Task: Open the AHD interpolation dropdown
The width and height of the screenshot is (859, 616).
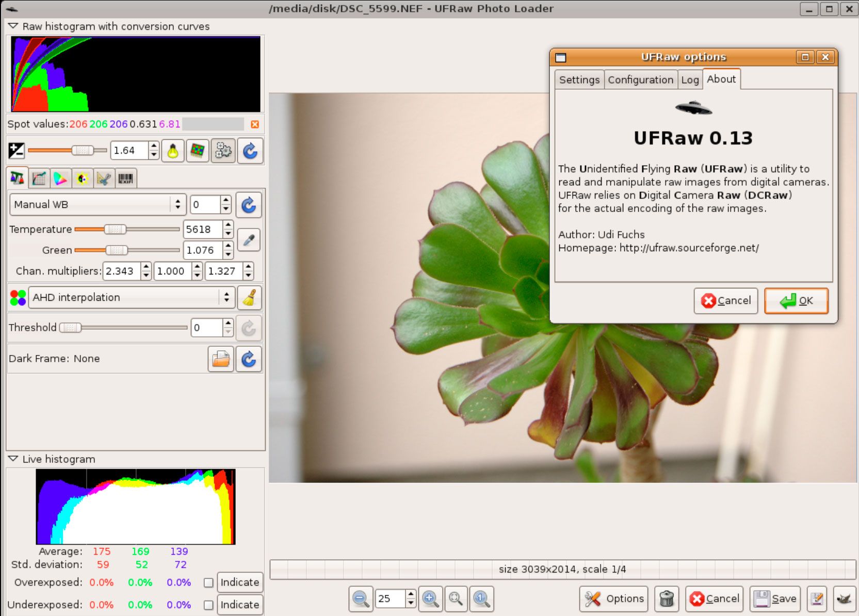Action: coord(131,297)
